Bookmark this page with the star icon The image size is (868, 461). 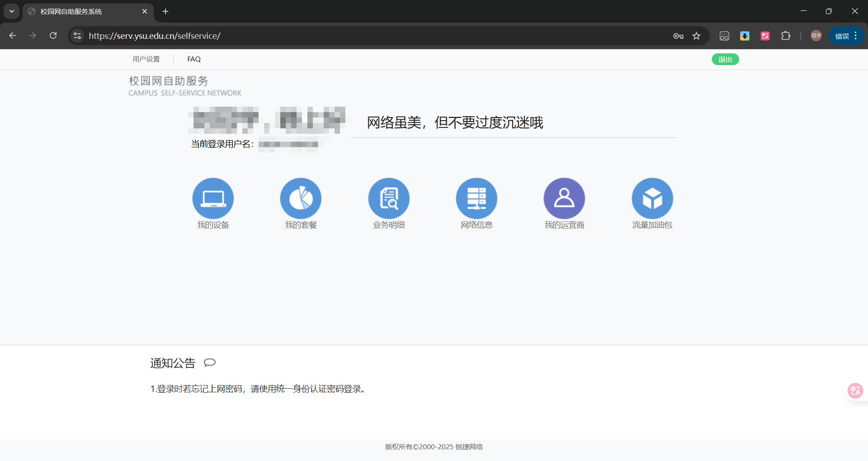[x=696, y=36]
